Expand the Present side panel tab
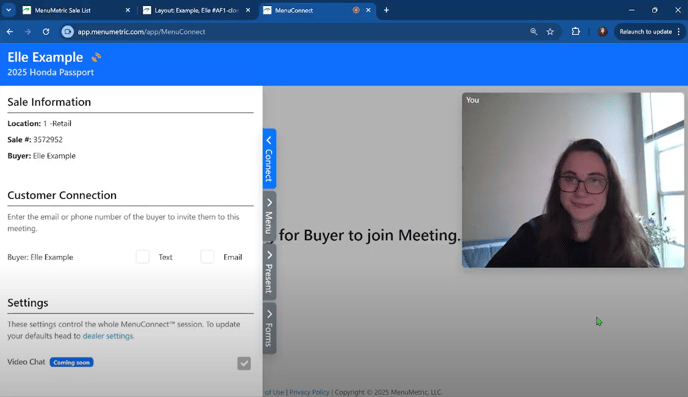 [269, 272]
